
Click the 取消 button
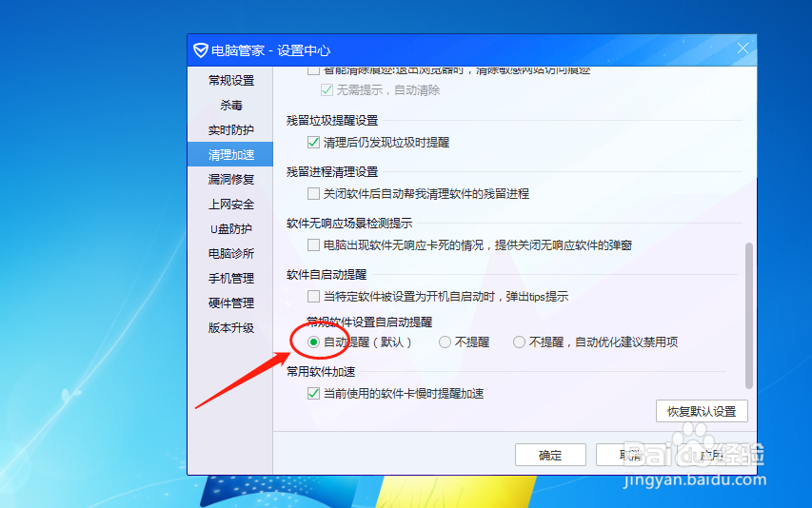pyautogui.click(x=631, y=456)
